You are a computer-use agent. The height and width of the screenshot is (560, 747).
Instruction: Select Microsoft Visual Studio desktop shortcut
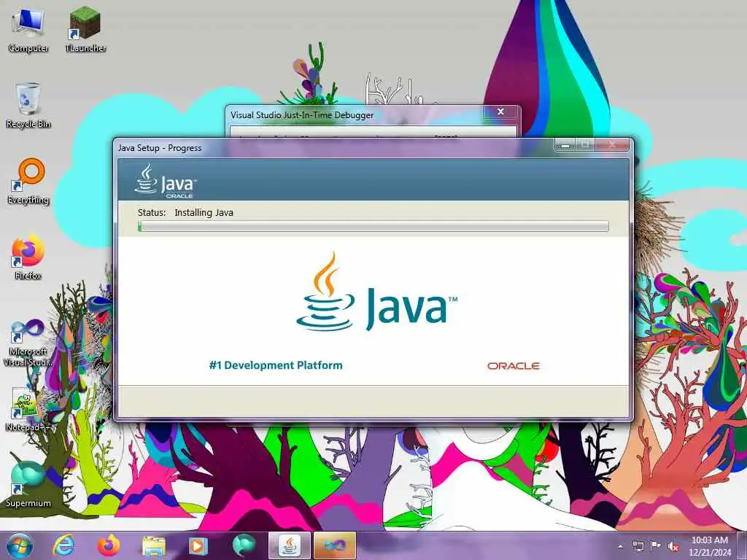(28, 343)
